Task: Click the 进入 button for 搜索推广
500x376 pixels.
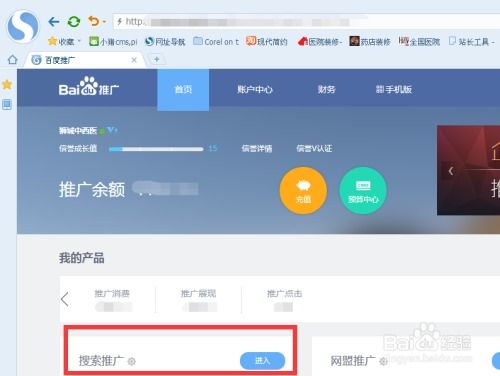Action: 262,361
